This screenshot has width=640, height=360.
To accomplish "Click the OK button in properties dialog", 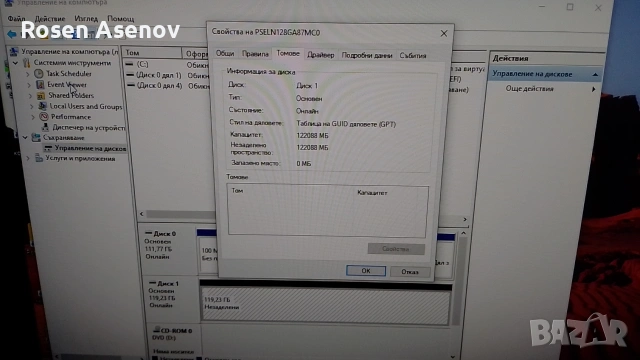I will [x=366, y=271].
